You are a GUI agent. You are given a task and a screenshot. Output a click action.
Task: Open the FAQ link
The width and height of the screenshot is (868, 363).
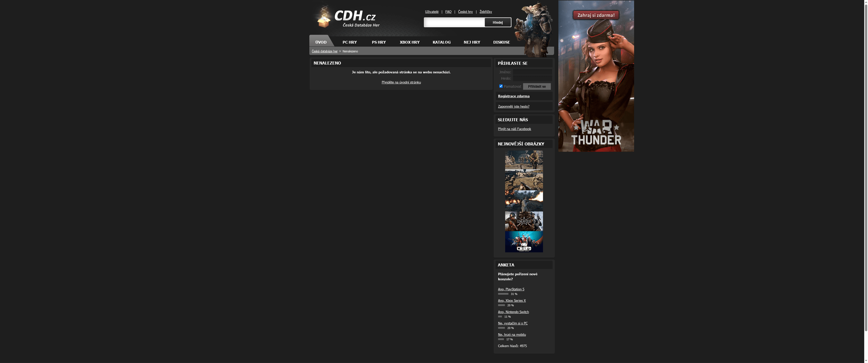tap(448, 11)
